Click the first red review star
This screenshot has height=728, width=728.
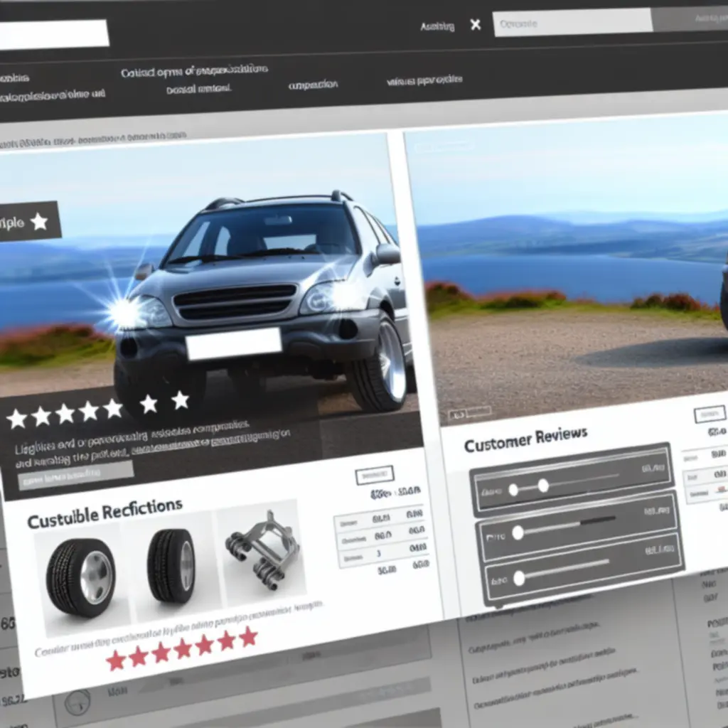tap(115, 662)
